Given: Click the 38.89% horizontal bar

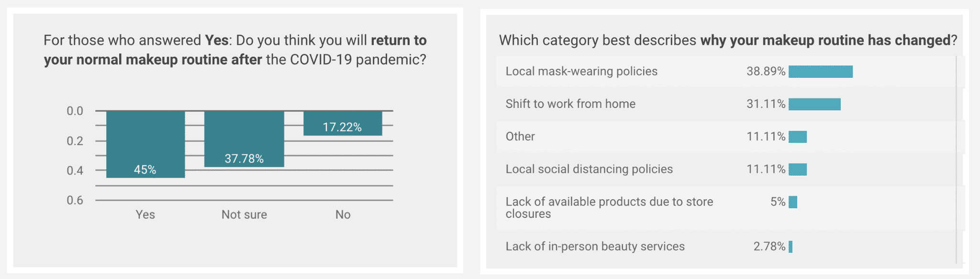Looking at the screenshot, I should pos(821,72).
